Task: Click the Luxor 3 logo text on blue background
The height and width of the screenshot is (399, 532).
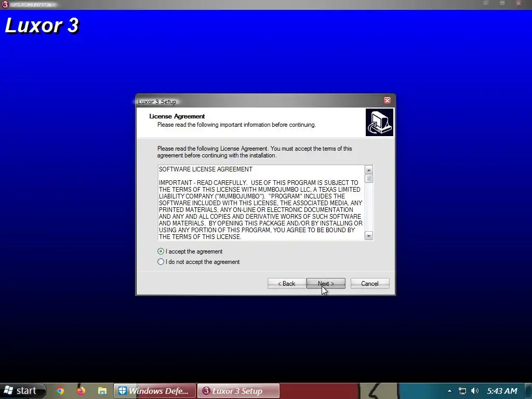Action: [x=42, y=25]
